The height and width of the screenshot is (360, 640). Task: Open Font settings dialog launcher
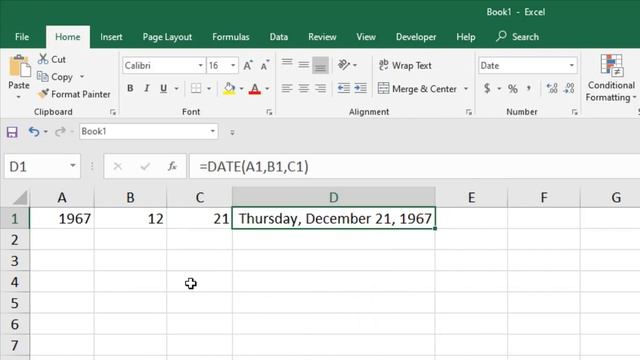click(269, 112)
